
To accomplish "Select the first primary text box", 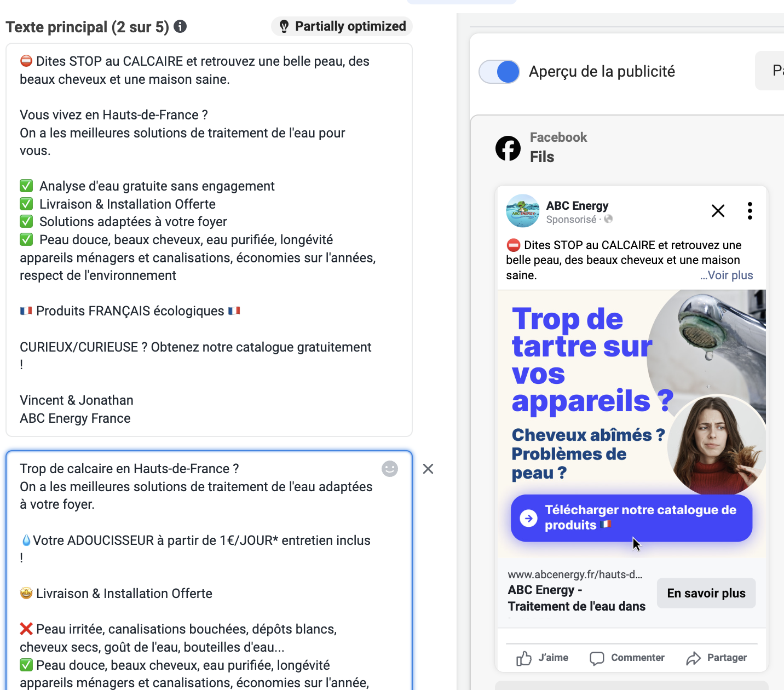I will 208,235.
